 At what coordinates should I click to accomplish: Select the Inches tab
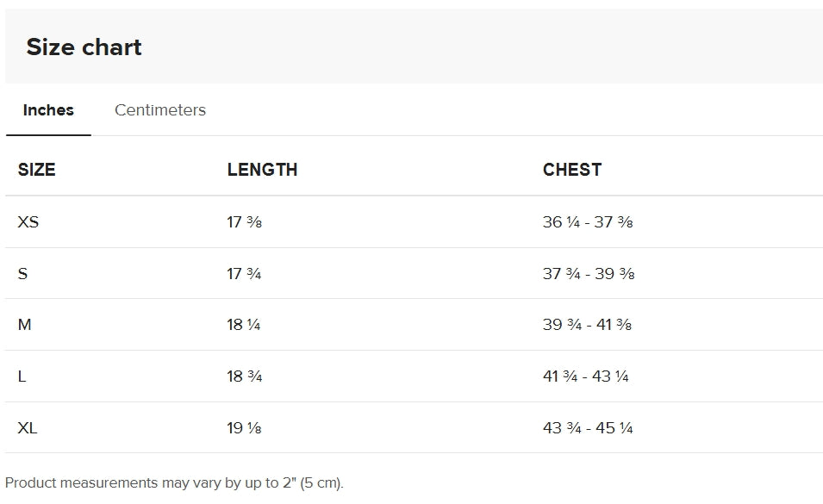click(x=48, y=110)
